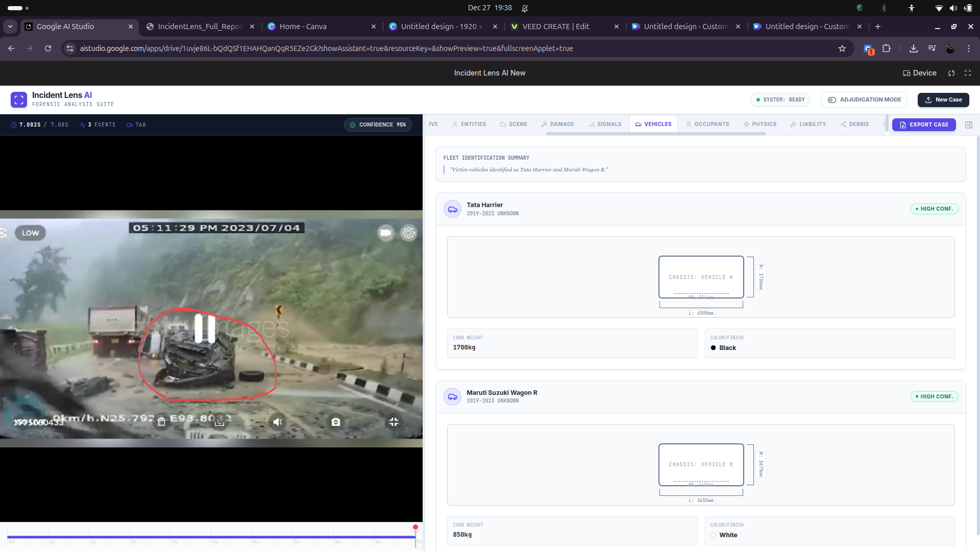980x551 pixels.
Task: Pause the dashcam video playback
Action: [205, 329]
